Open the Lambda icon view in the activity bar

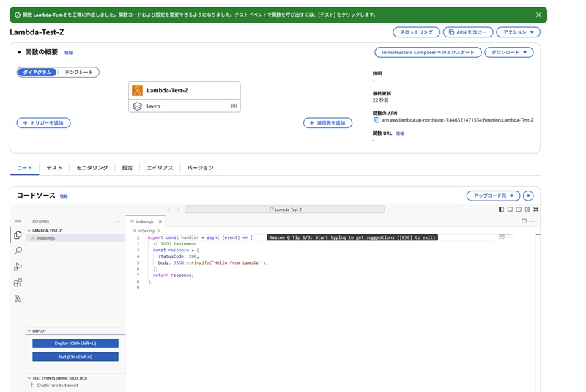point(18,298)
